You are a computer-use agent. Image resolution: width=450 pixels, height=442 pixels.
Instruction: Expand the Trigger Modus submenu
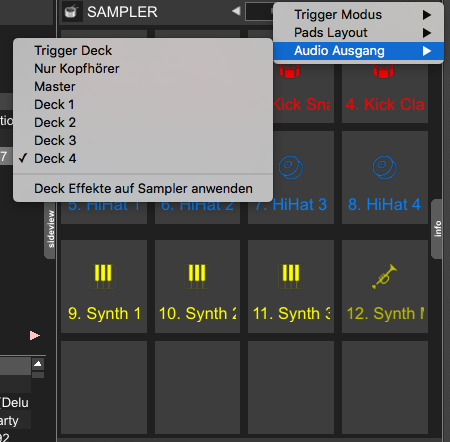359,15
